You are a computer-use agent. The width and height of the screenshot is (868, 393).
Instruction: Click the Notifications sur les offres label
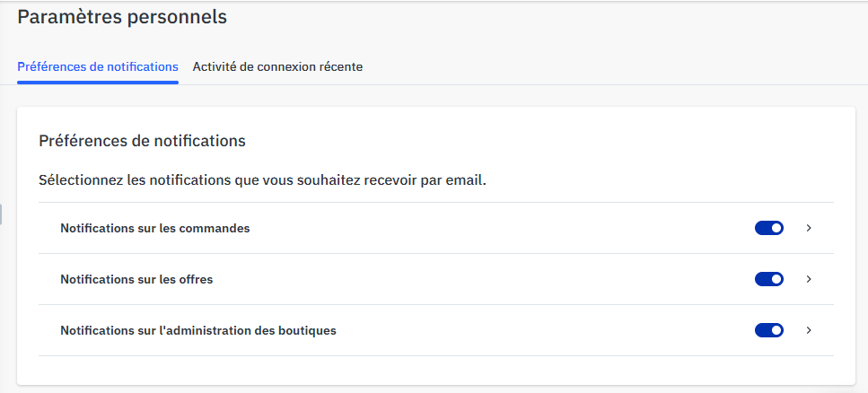tap(136, 279)
